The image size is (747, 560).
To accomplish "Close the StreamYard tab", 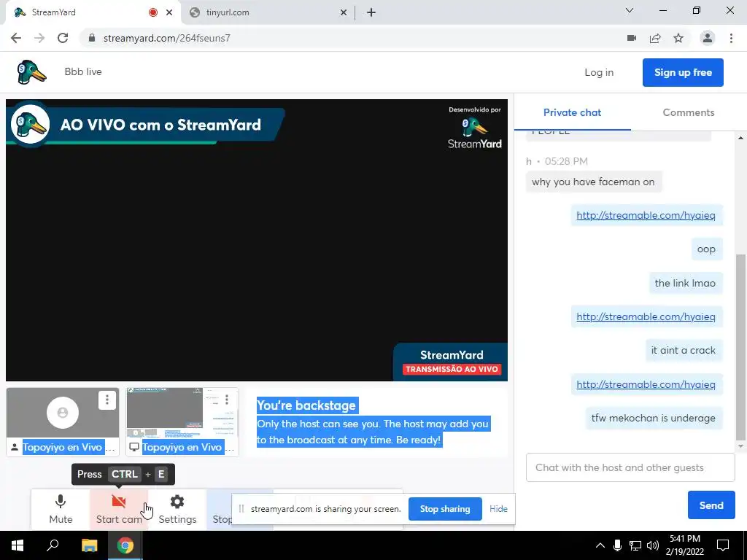I will 169,13.
